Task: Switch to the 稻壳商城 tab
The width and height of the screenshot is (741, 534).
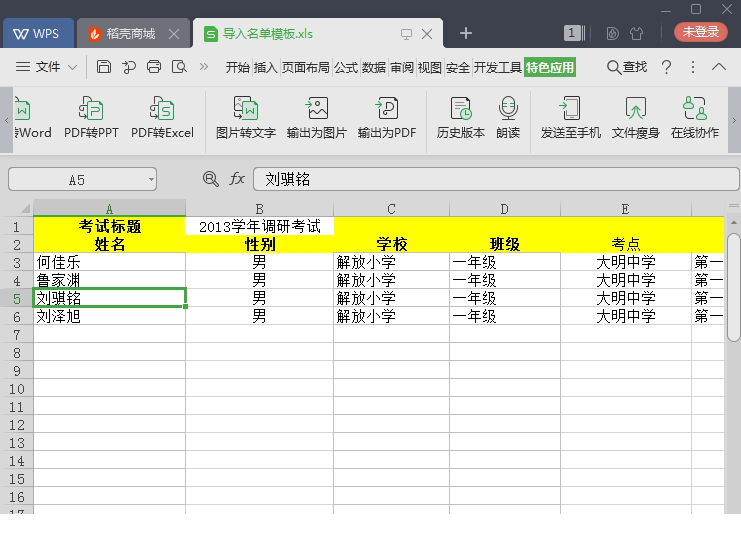Action: tap(131, 34)
